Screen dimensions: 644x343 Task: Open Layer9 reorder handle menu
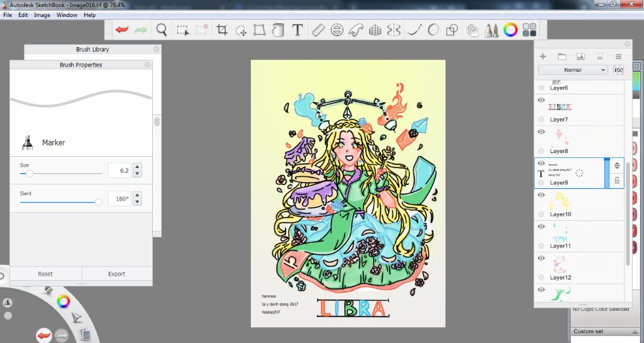(617, 166)
